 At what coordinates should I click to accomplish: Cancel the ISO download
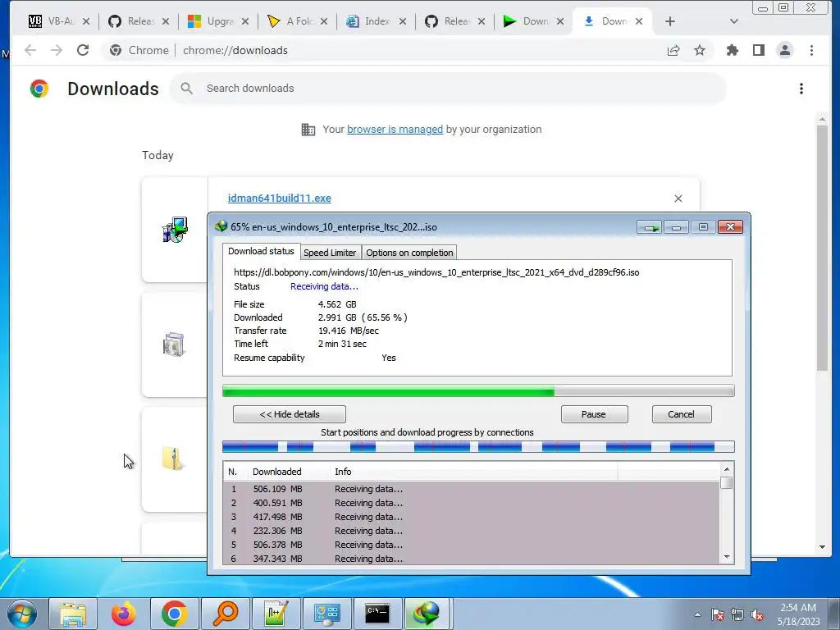[x=682, y=414]
